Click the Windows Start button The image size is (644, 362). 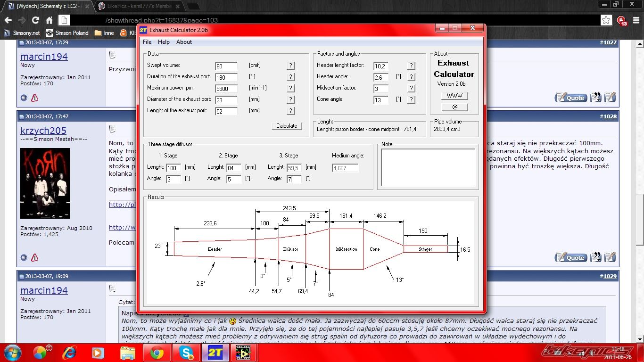click(x=12, y=353)
